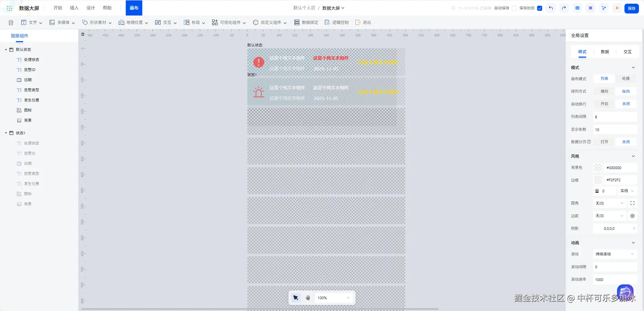Click the share nodes icon
The height and width of the screenshot is (311, 644).
(604, 8)
